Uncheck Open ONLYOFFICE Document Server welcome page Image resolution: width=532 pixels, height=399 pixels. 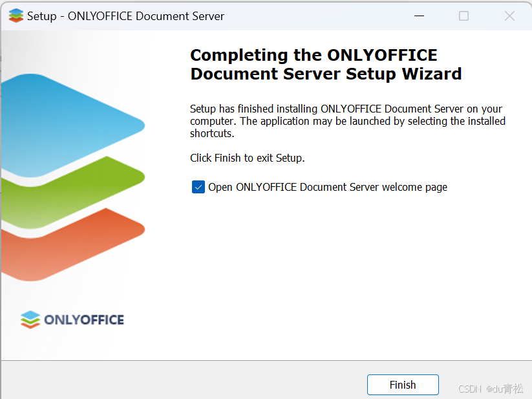(198, 187)
